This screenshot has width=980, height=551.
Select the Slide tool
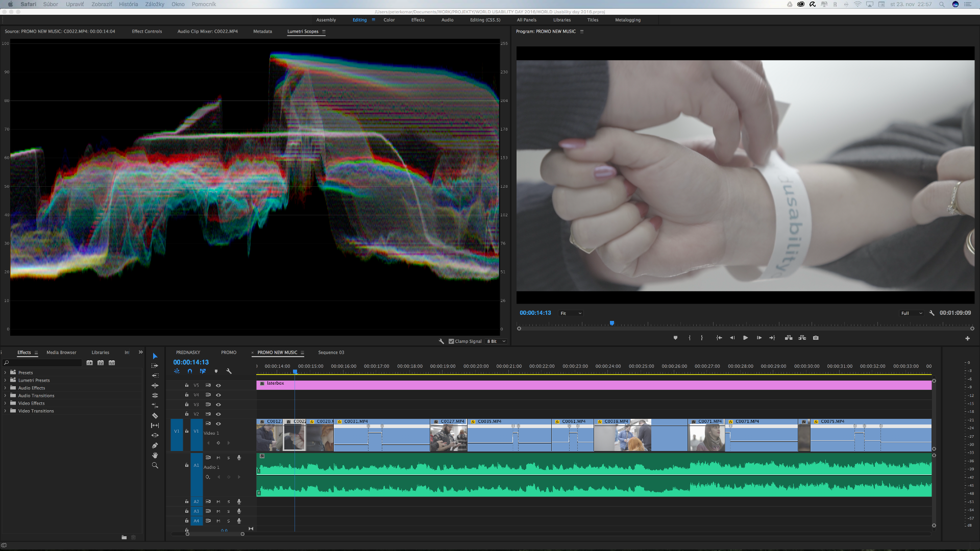[155, 435]
